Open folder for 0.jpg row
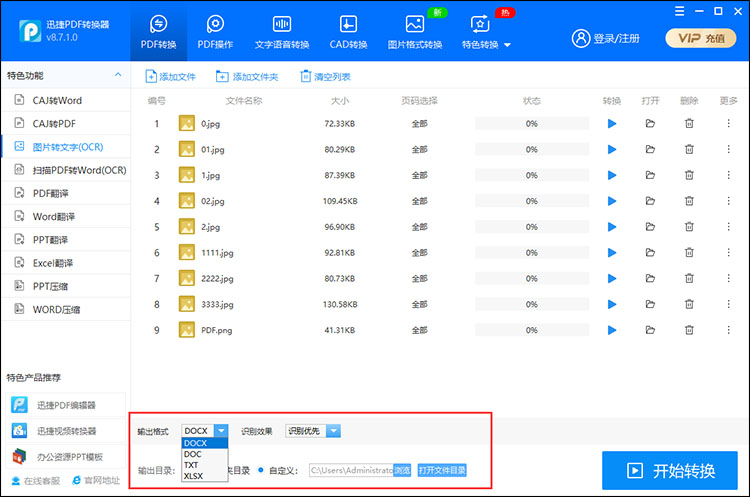 click(650, 124)
